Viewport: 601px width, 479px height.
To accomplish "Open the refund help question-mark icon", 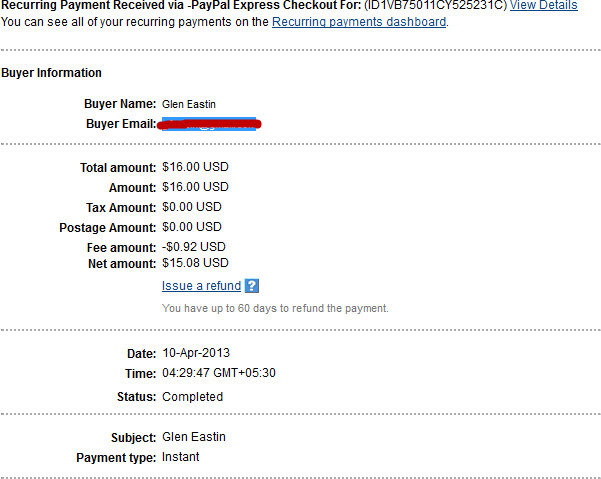I will [x=252, y=286].
